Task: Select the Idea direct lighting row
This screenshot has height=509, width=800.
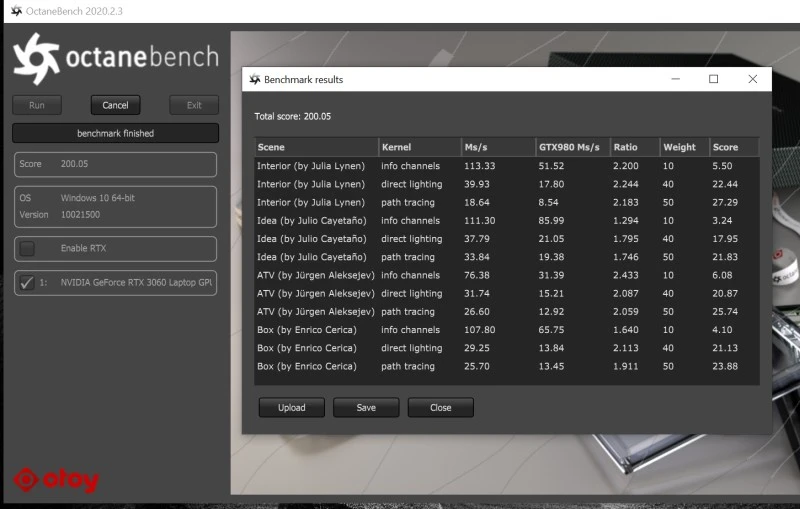Action: tap(507, 239)
